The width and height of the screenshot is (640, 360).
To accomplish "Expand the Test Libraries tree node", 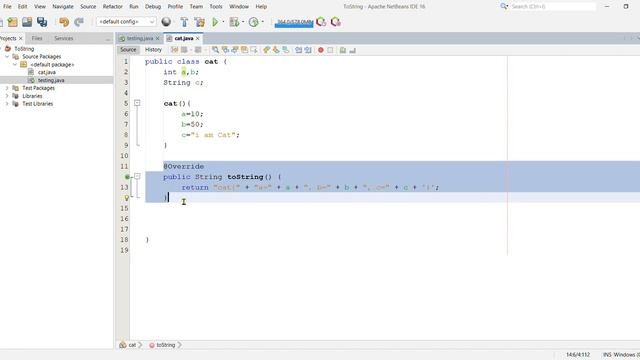I will (x=7, y=104).
